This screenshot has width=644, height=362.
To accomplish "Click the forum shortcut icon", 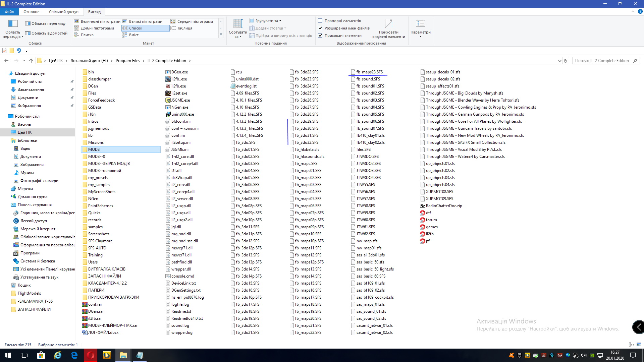I will (423, 220).
